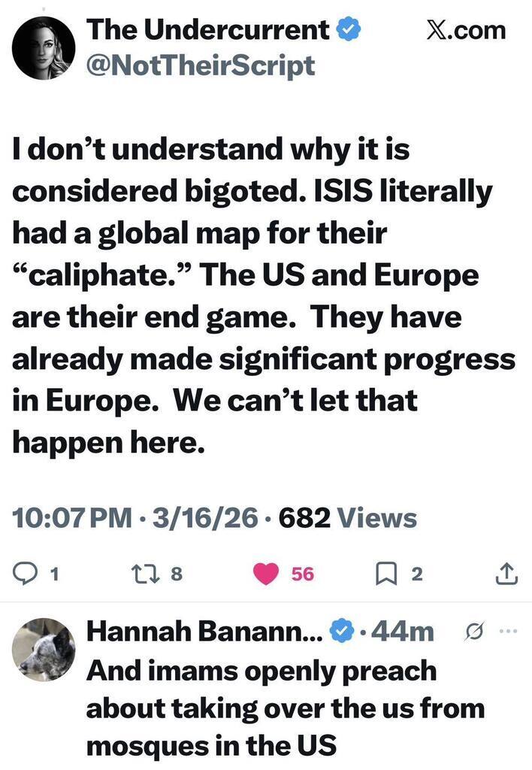Screen dimensions: 532x770
Task: Click the X.com watermark label
Action: 466,30
